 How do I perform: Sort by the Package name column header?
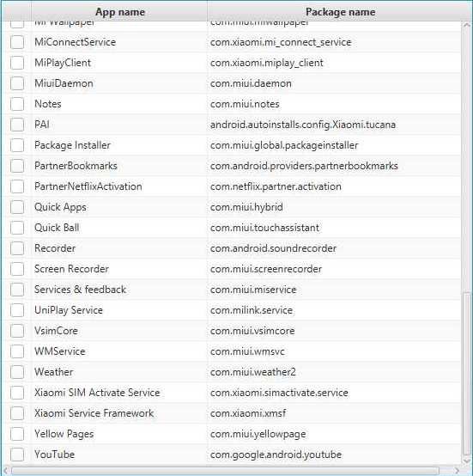[340, 12]
